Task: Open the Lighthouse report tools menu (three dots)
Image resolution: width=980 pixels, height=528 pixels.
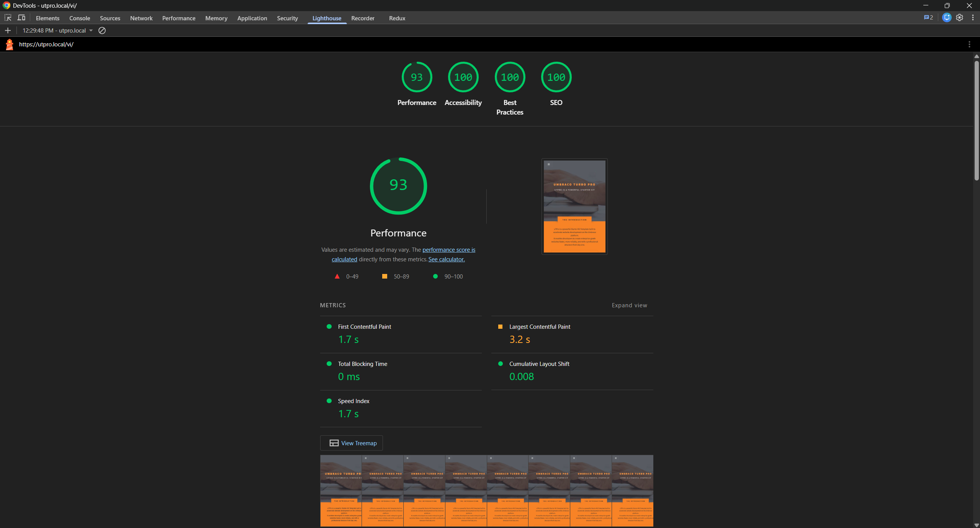Action: pyautogui.click(x=969, y=44)
